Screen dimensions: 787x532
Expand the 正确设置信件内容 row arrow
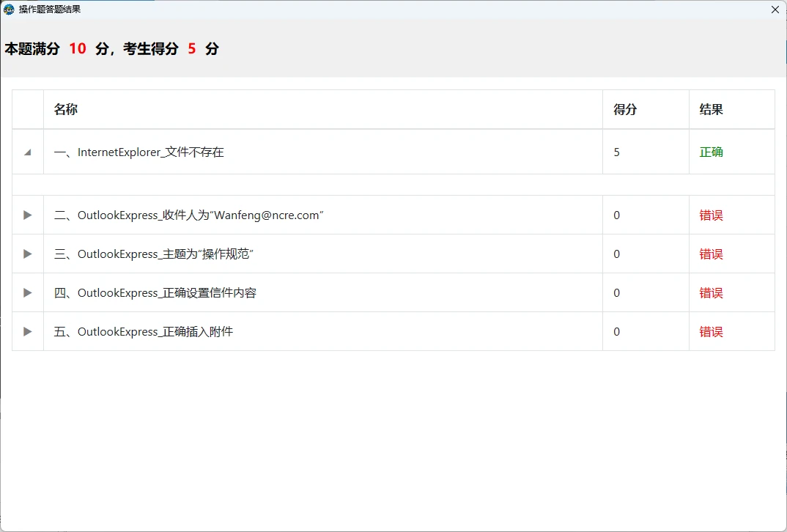28,293
